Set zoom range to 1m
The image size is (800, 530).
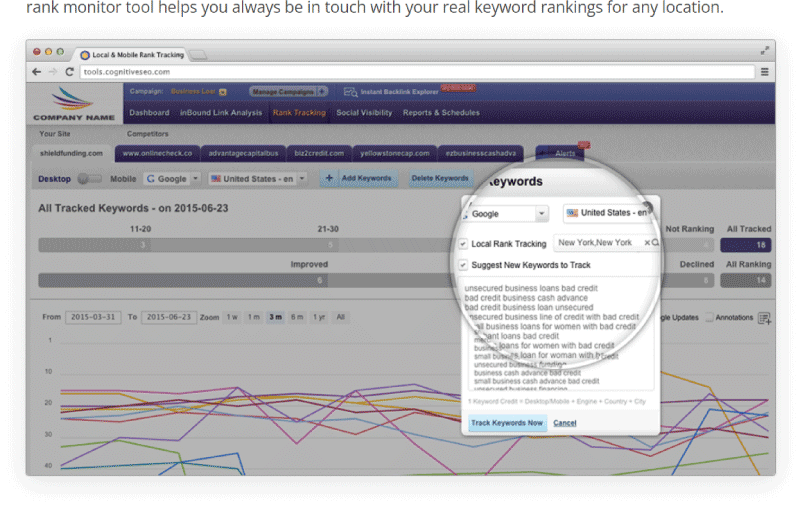[x=254, y=317]
